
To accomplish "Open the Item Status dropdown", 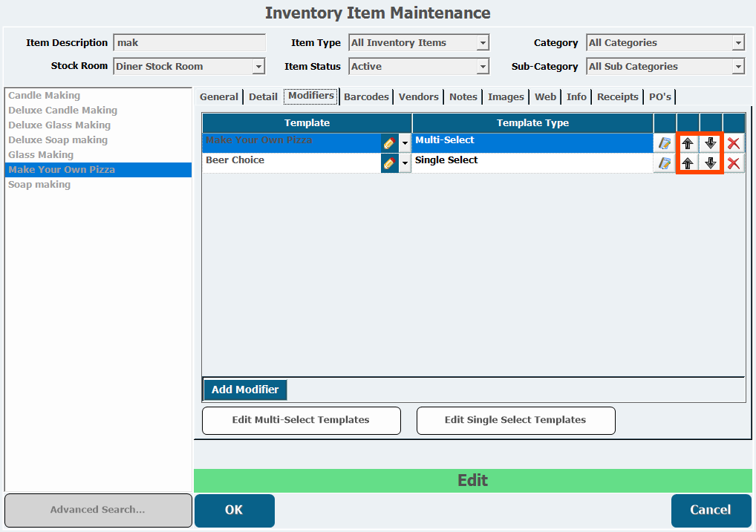I will click(x=483, y=67).
